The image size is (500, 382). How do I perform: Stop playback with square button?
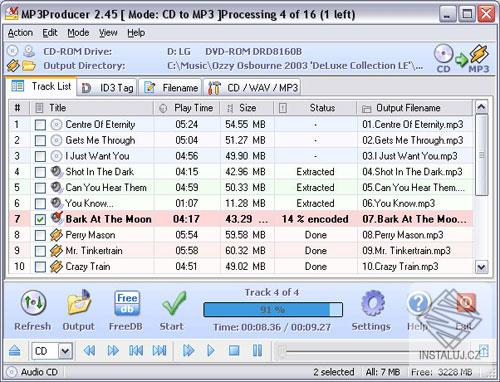click(234, 351)
